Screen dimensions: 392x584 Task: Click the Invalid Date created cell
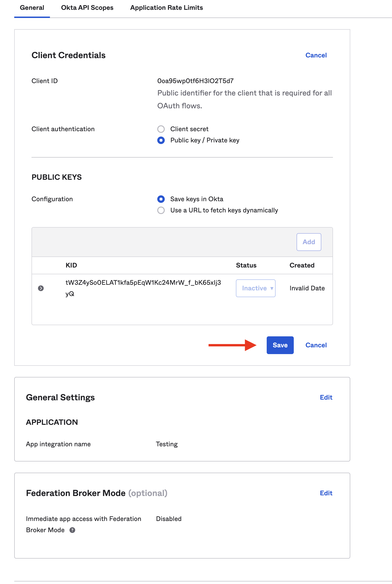(307, 288)
